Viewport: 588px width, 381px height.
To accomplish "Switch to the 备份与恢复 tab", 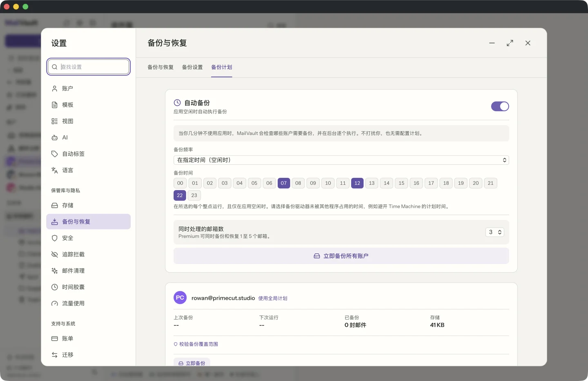I will pos(160,67).
